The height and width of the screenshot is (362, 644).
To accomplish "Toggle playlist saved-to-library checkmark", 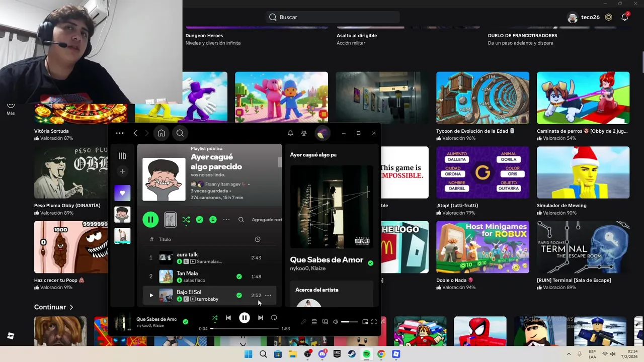I will click(200, 220).
